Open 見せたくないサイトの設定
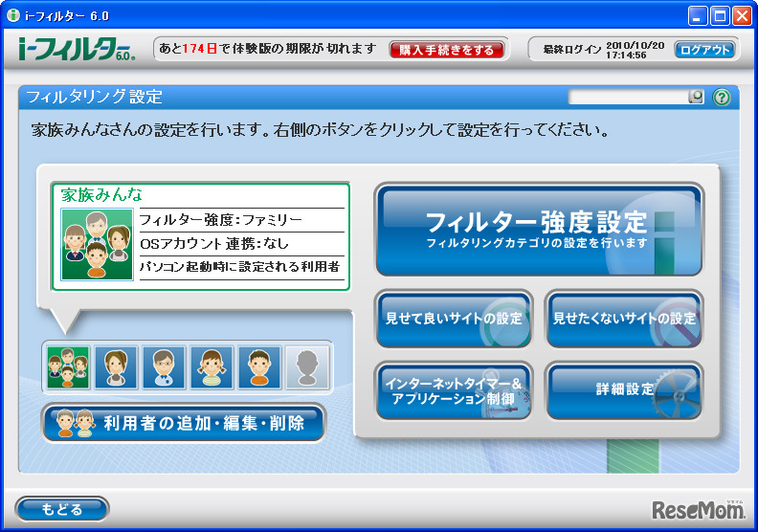This screenshot has height=532, width=758. [624, 319]
